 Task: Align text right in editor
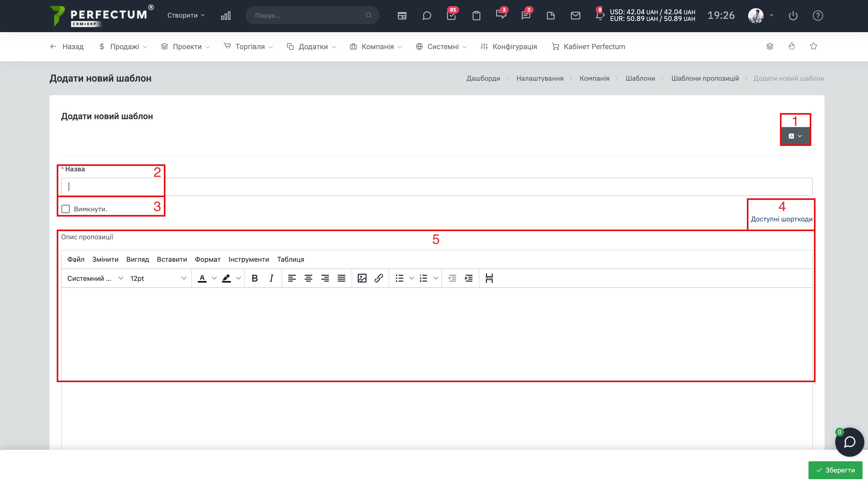click(325, 278)
